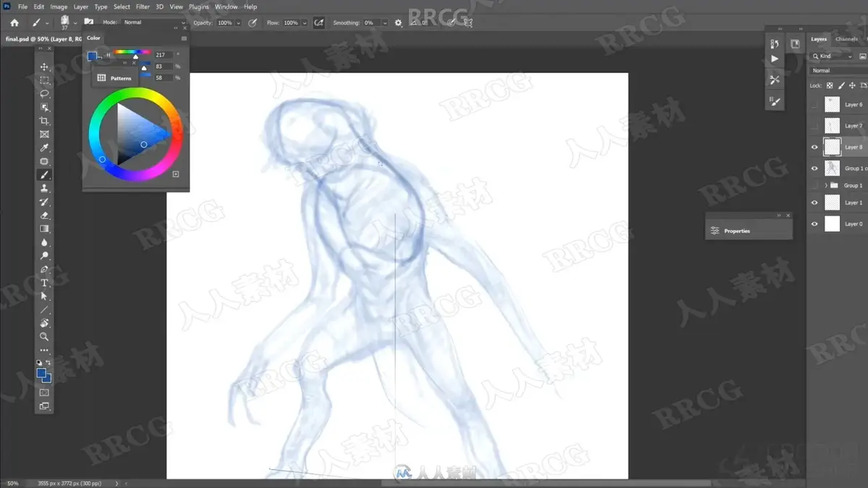
Task: Toggle pressure for opacity button
Action: (x=252, y=23)
